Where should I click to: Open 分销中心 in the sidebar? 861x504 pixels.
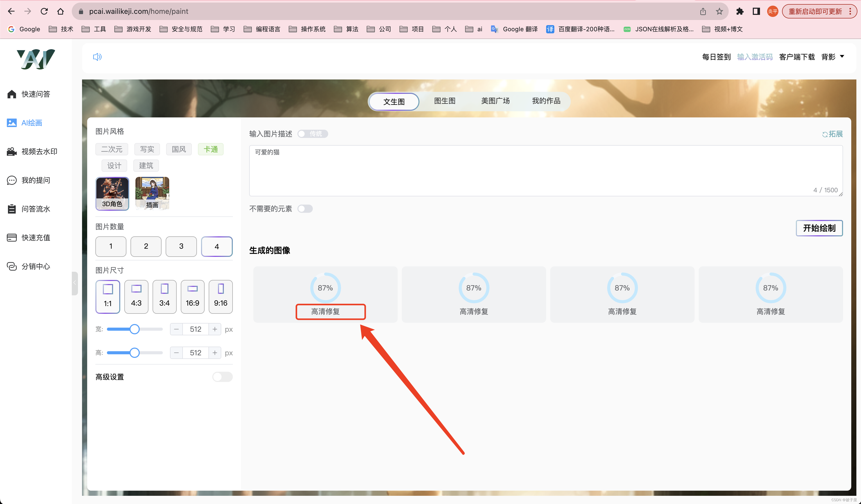pos(29,266)
